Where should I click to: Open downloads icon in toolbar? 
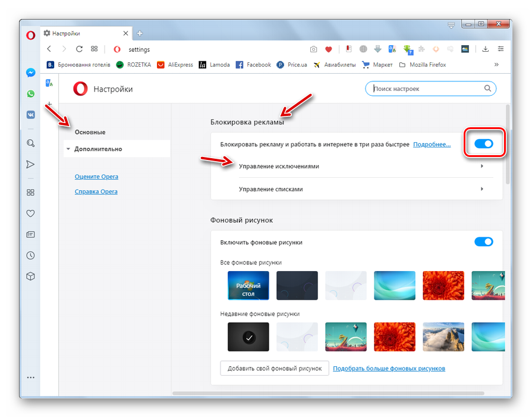click(x=486, y=49)
